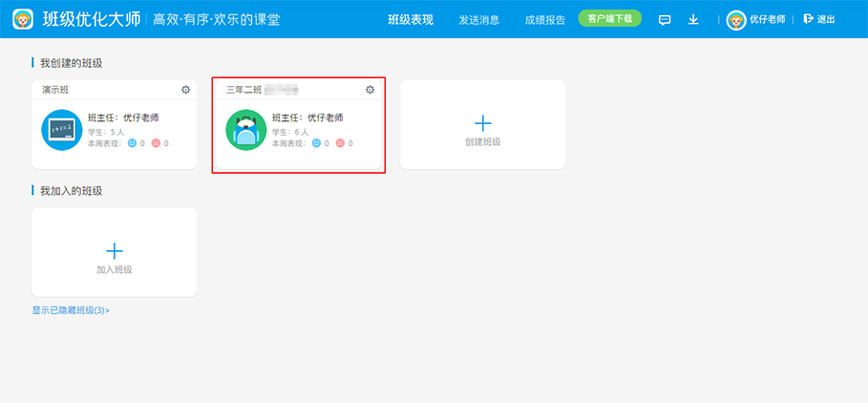Screen dimensions: 868x403
Task: Click blue smiley face in 三年二班 card
Action: tap(316, 143)
